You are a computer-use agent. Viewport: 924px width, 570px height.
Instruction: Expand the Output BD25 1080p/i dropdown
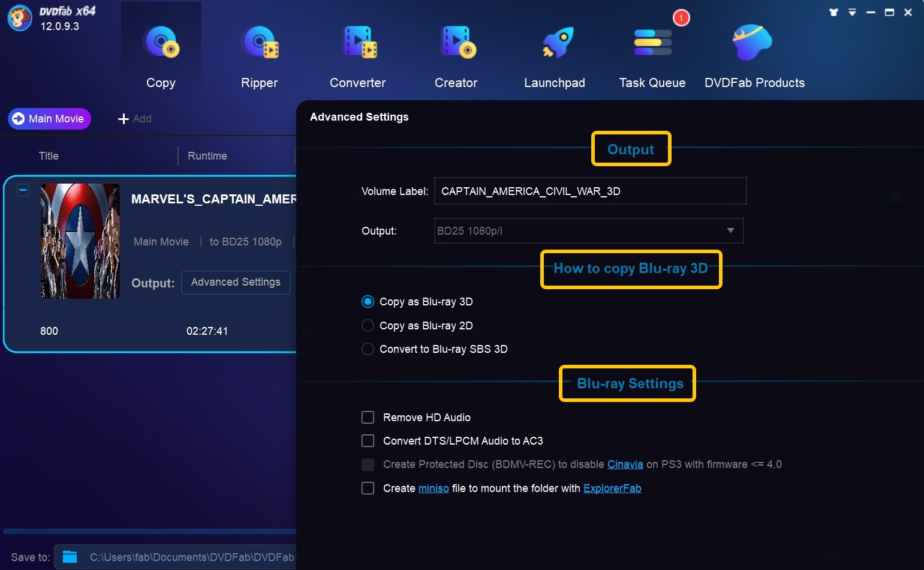click(730, 230)
